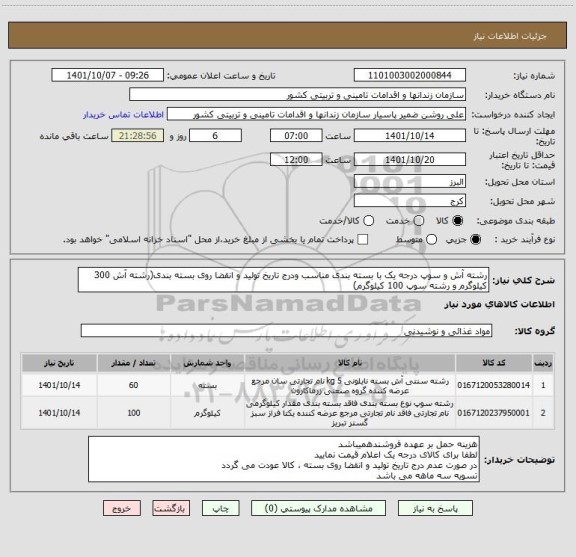The height and width of the screenshot is (557, 576).
Task: Click the شرح کلی نیاز description box
Action: (283, 280)
